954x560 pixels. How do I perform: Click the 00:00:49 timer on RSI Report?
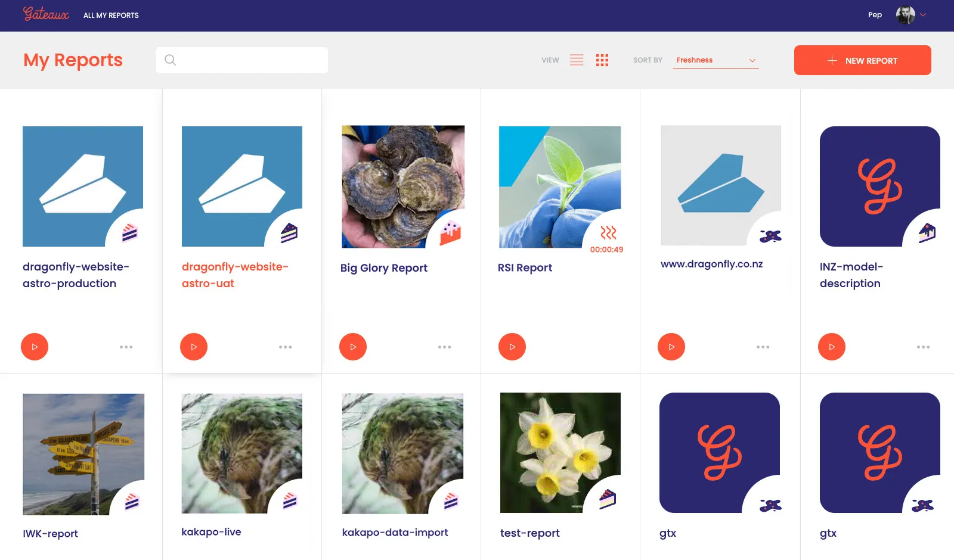coord(607,250)
